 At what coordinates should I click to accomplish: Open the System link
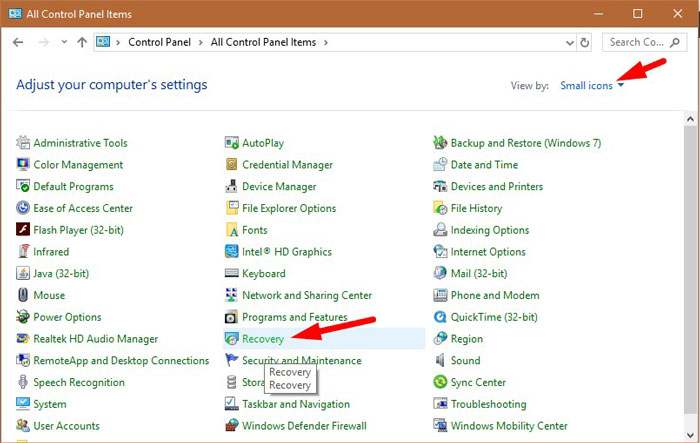(x=50, y=404)
